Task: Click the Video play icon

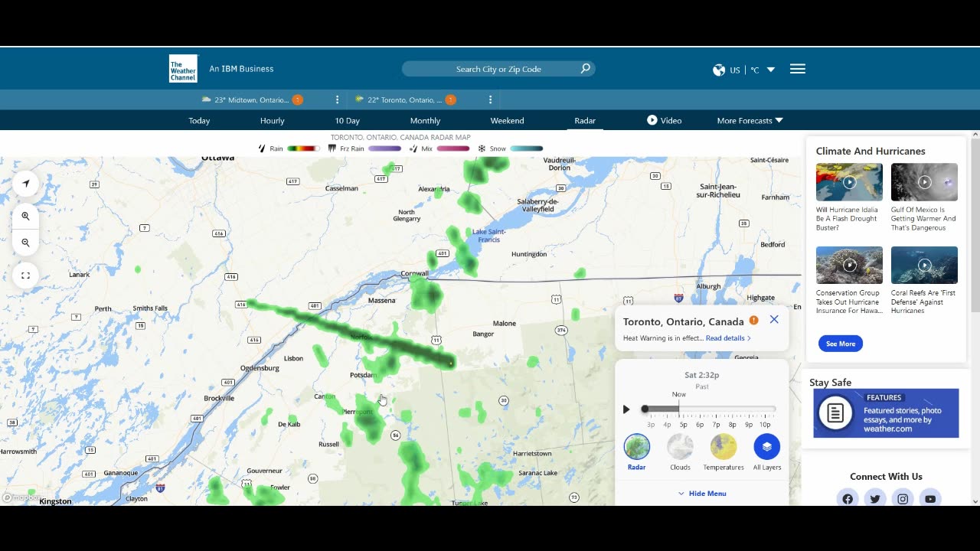Action: tap(652, 120)
